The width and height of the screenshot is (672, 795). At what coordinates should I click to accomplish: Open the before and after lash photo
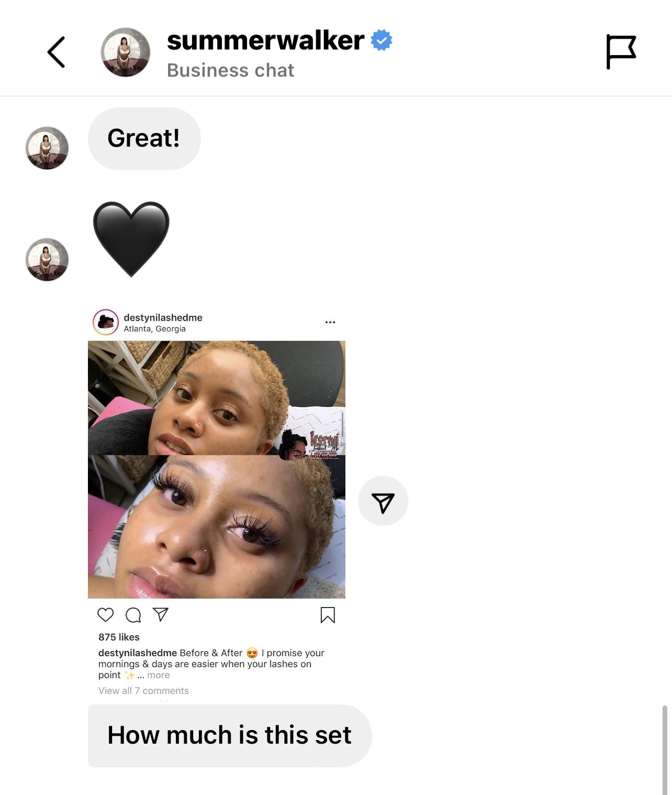217,470
